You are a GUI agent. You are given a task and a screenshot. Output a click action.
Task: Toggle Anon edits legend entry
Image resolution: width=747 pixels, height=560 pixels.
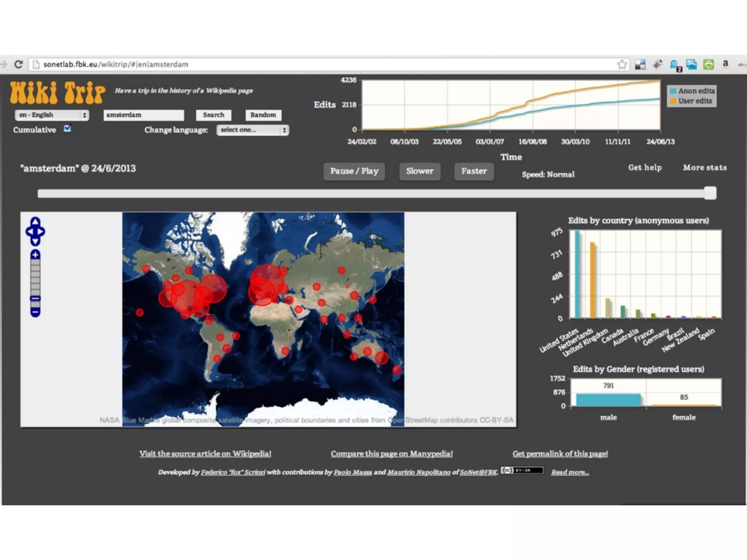[692, 91]
